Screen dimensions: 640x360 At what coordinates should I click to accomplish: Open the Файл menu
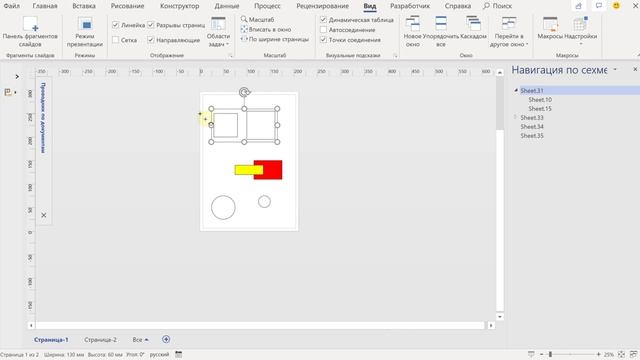click(x=11, y=6)
